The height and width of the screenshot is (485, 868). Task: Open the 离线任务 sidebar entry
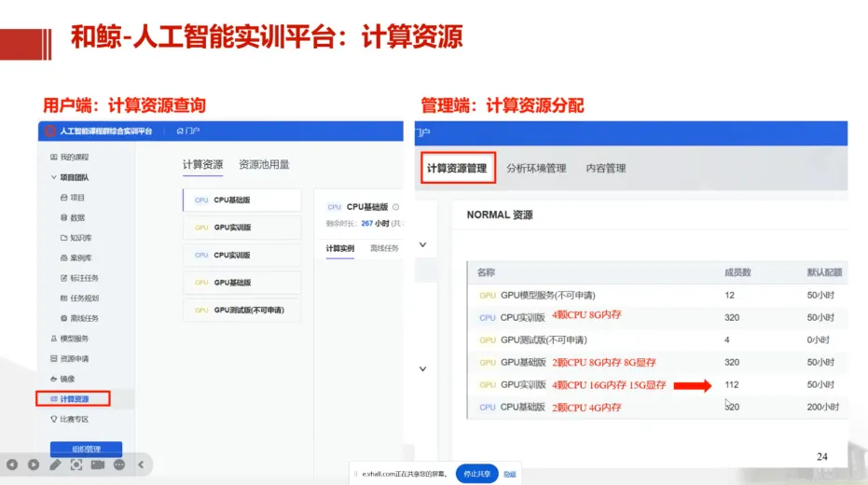pyautogui.click(x=79, y=318)
